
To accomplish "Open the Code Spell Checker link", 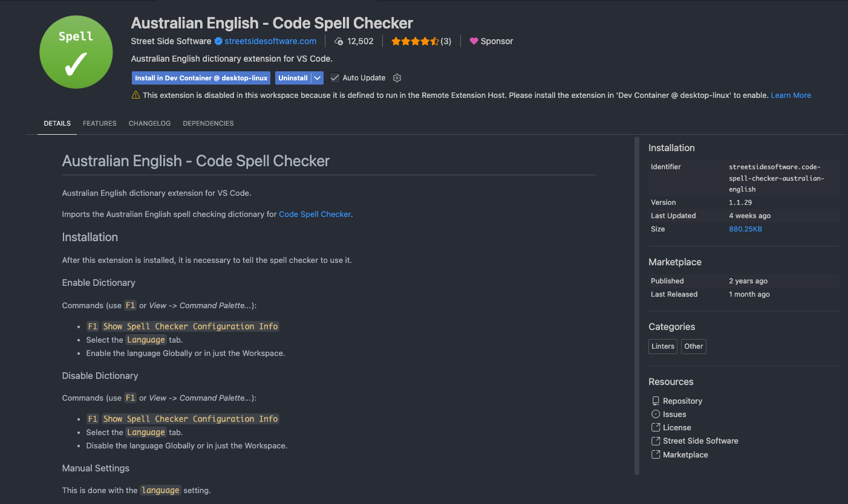I will [315, 214].
